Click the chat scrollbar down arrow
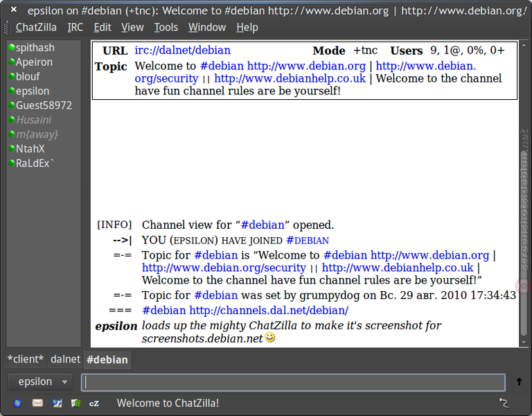 524,342
